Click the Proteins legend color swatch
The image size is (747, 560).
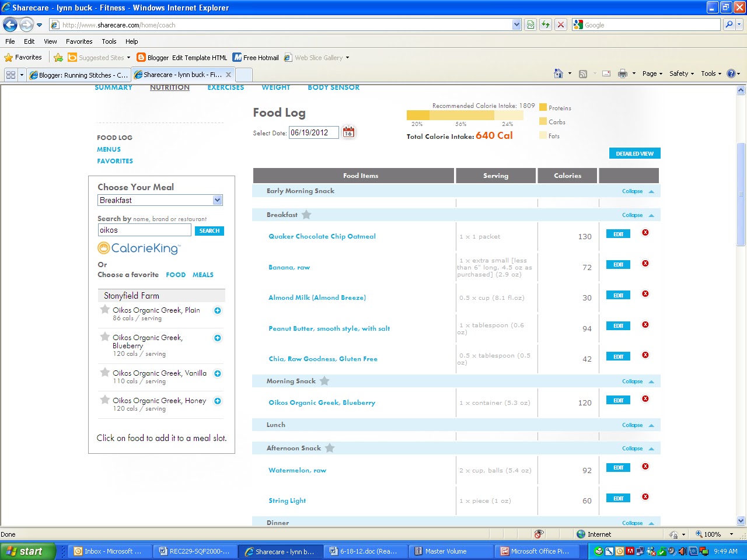[543, 107]
